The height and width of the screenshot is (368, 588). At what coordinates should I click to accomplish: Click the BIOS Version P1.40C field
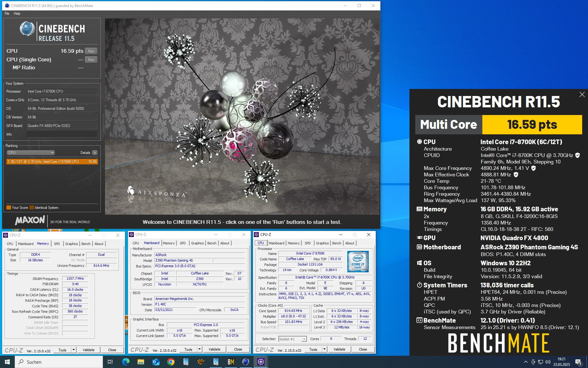199,304
